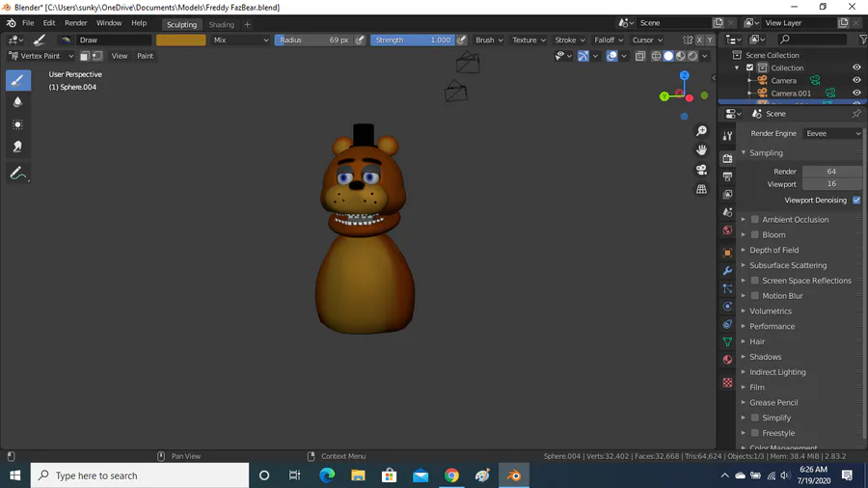Open the View Layer properties tab
The width and height of the screenshot is (868, 488).
tap(727, 194)
